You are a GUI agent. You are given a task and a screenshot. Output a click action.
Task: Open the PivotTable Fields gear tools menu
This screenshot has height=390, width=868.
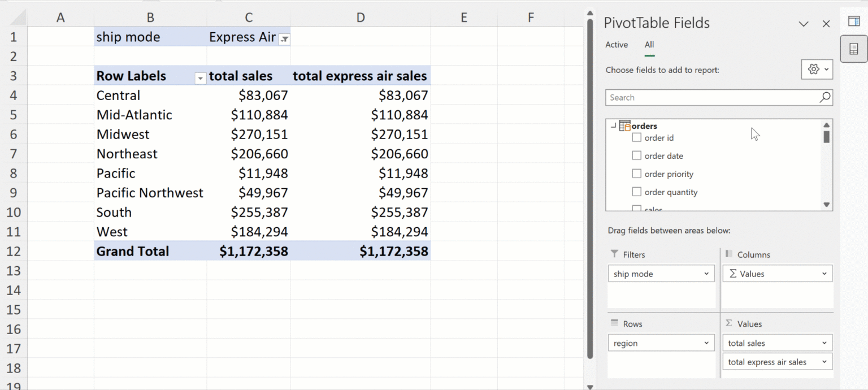click(817, 70)
